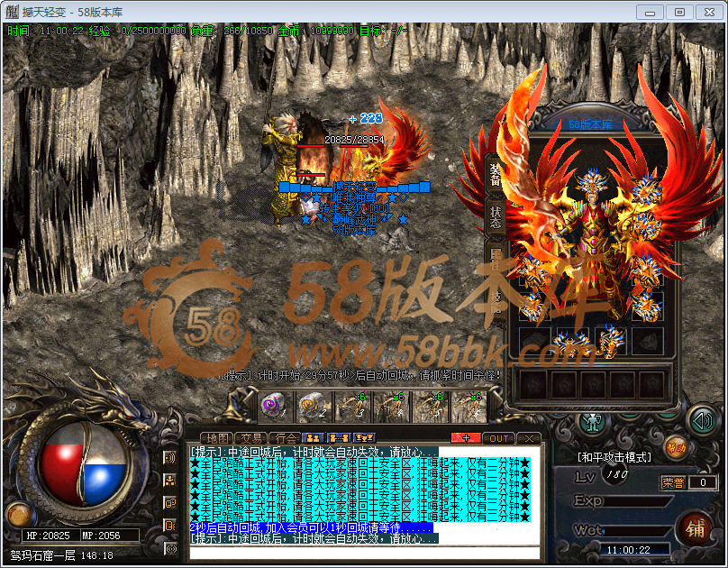Viewport: 728px width, 568px height.
Task: Use the x6 item in hotbar slot 3
Action: 352,406
